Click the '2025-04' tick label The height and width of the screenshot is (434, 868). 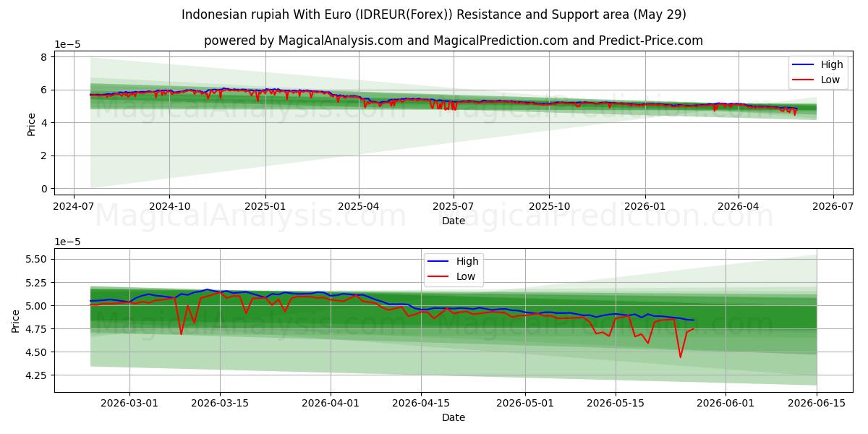coord(359,206)
